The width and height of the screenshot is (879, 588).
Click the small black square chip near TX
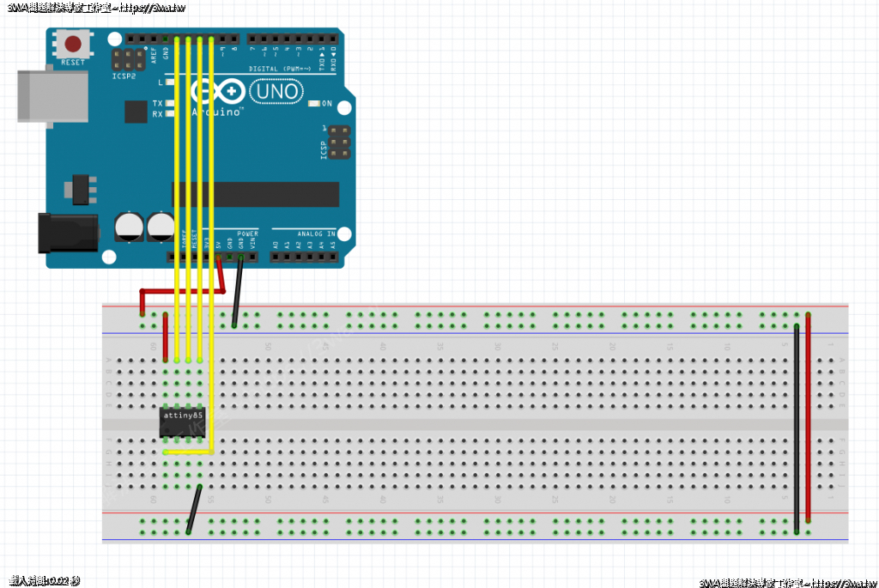[x=136, y=112]
